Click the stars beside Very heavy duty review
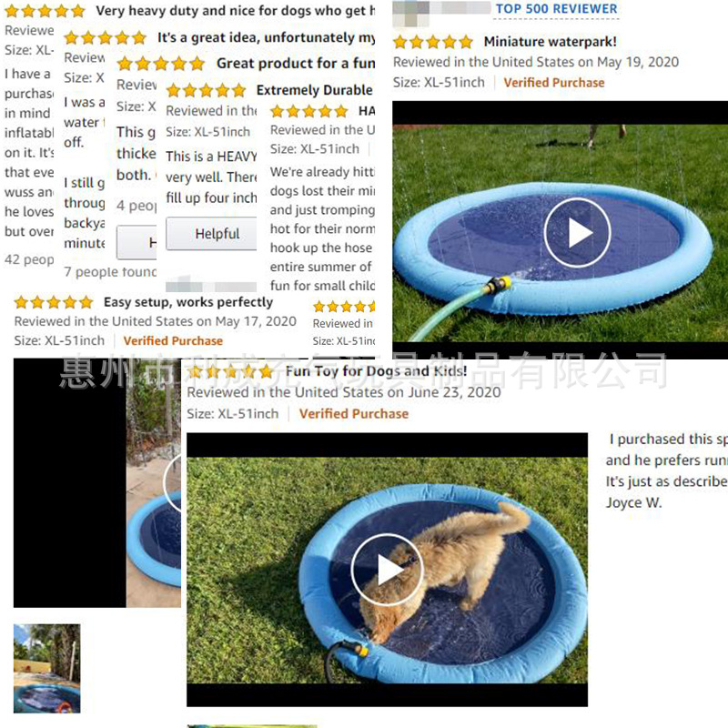The height and width of the screenshot is (728, 728). (45, 11)
